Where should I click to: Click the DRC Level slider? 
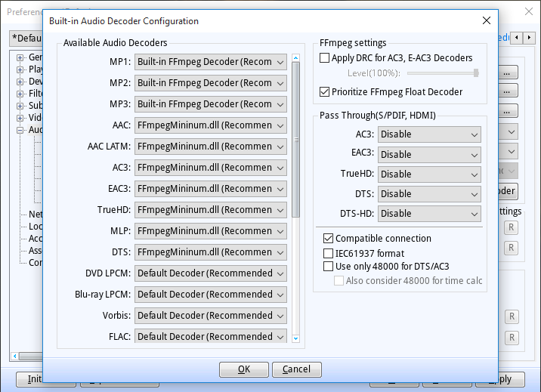(x=443, y=73)
